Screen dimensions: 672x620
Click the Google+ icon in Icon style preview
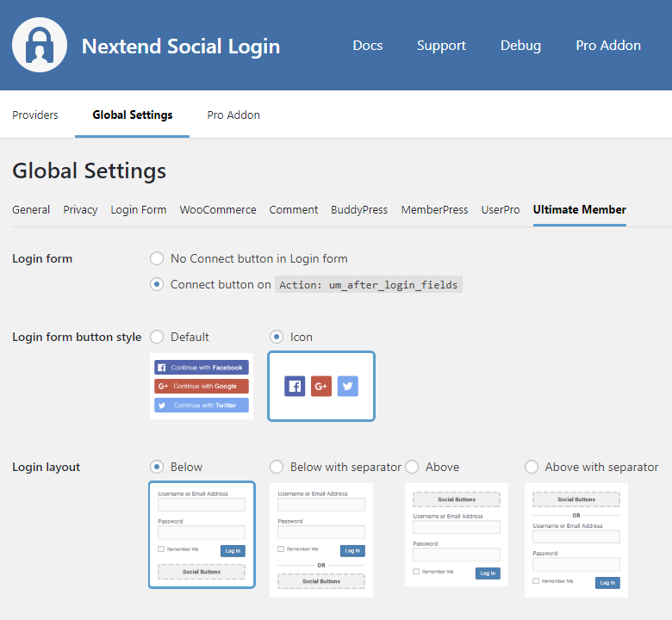[x=321, y=386]
